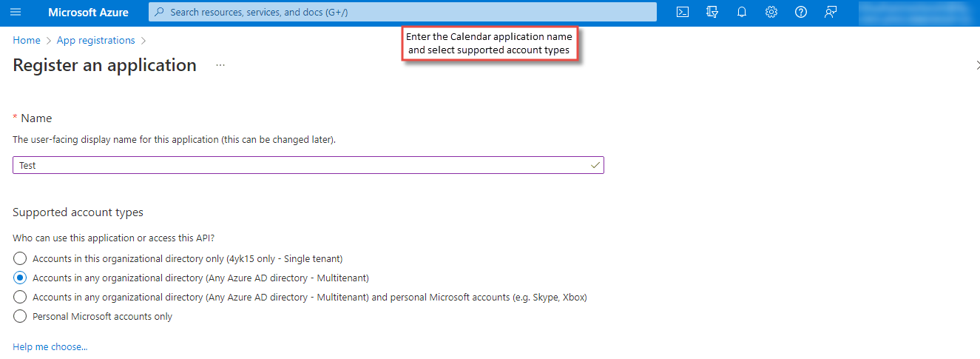Click the Microsoft Azure logo text

88,12
